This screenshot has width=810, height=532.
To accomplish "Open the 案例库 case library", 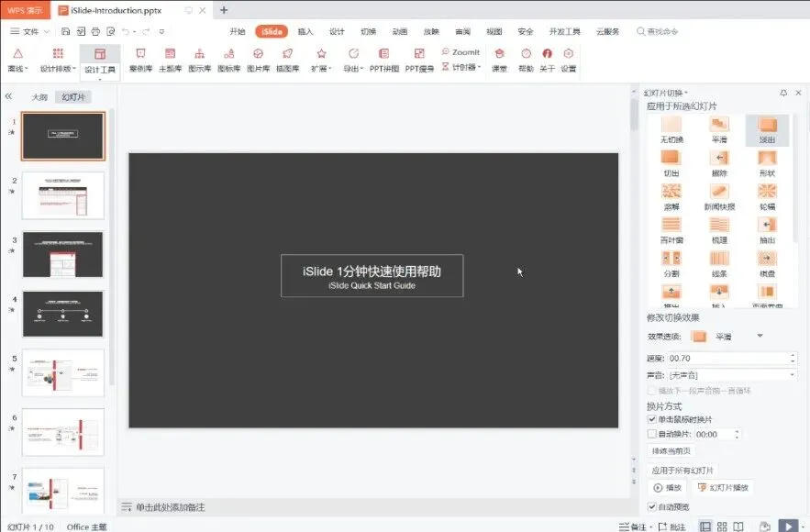I will point(140,60).
